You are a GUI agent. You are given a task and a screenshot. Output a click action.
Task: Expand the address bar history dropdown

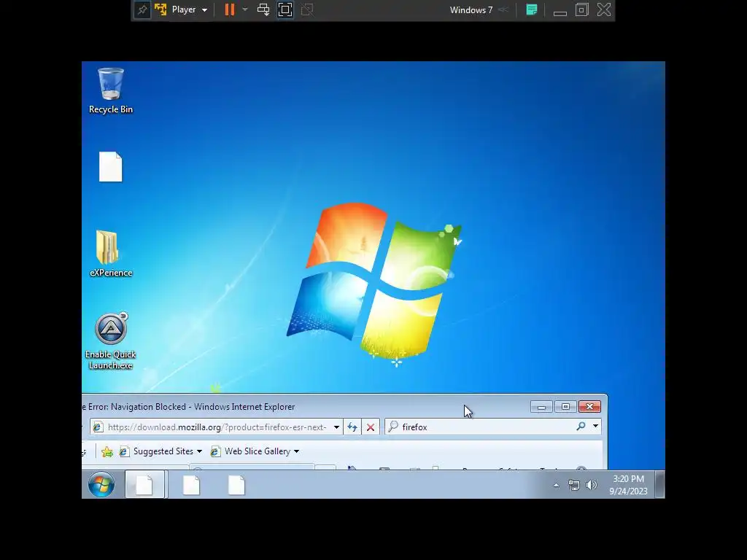click(x=336, y=427)
